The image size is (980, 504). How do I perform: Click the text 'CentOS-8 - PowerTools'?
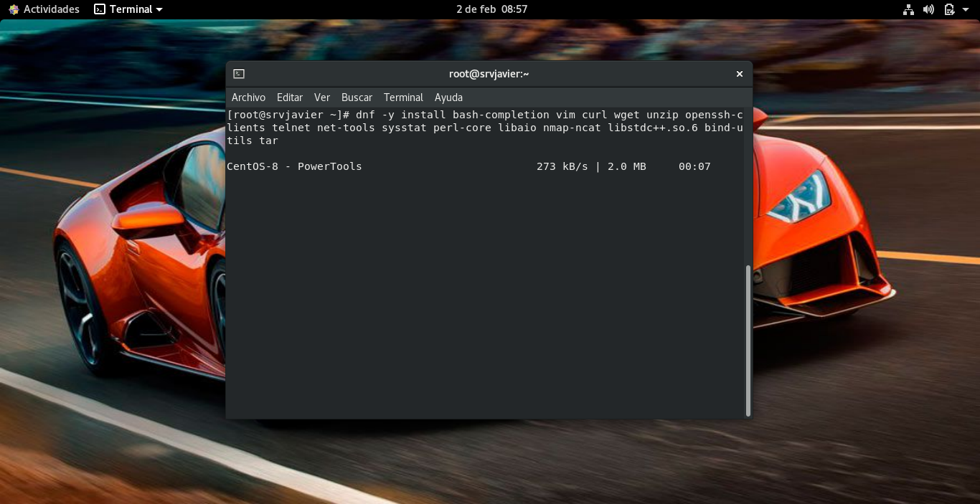point(294,166)
